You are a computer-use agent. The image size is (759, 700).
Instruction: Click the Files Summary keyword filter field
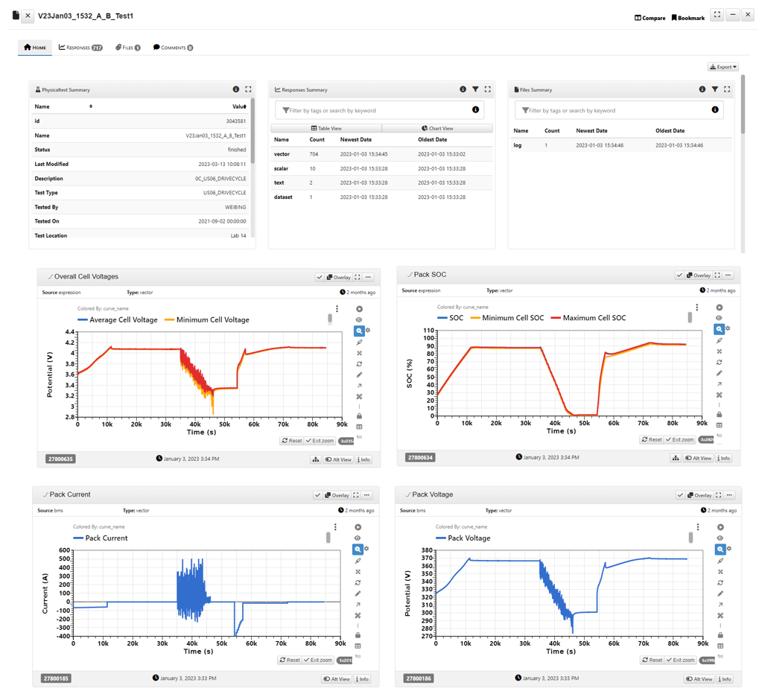pos(619,110)
